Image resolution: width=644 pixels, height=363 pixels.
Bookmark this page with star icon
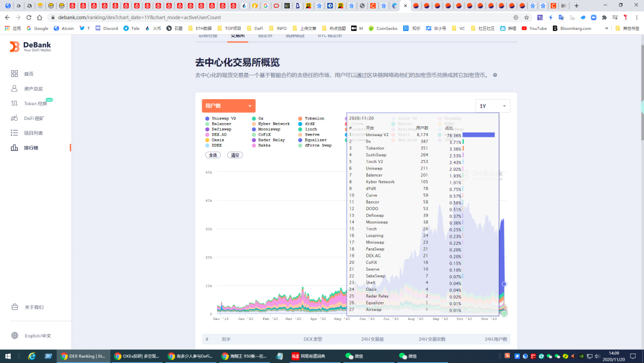(x=527, y=17)
